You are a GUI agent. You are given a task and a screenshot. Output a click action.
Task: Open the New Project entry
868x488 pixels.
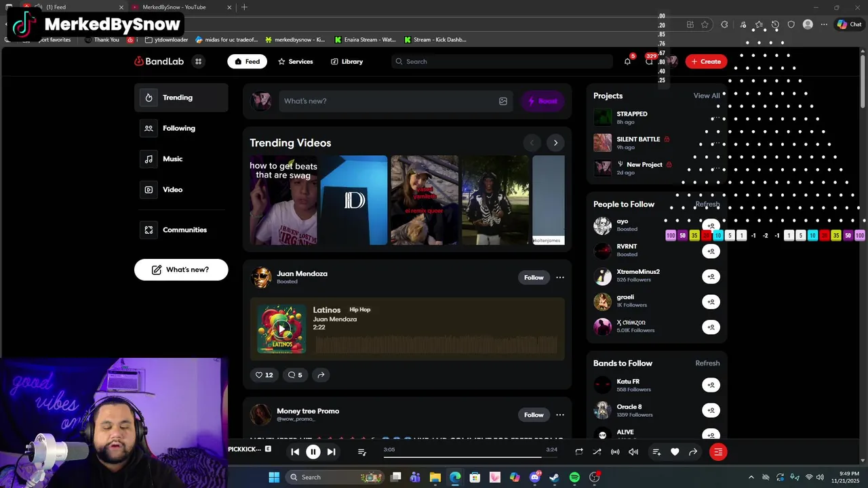pyautogui.click(x=644, y=168)
